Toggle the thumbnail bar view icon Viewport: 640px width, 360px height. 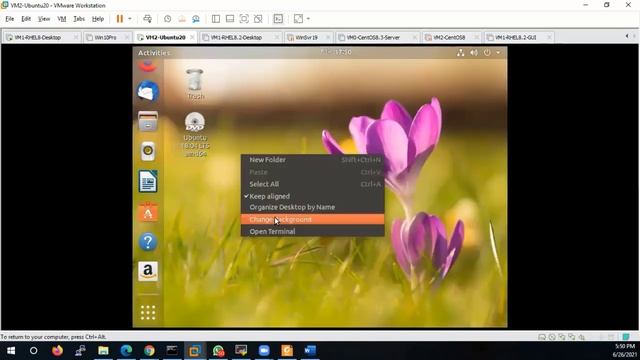coord(230,19)
